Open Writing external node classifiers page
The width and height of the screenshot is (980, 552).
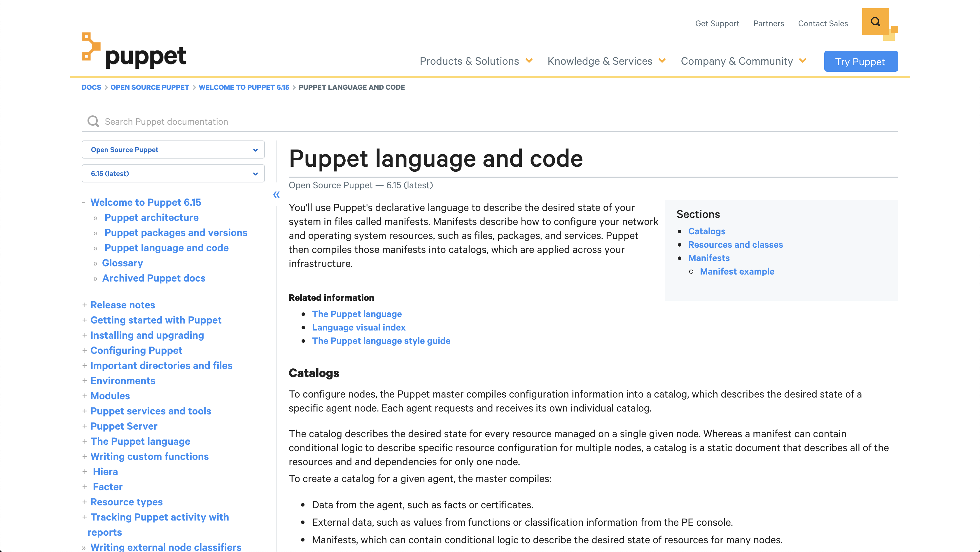(x=166, y=547)
